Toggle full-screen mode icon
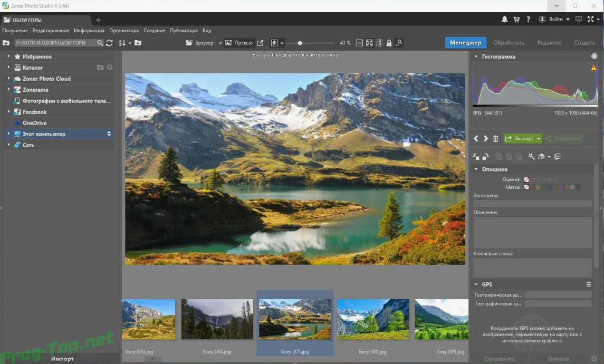This screenshot has height=364, width=604. tap(590, 20)
